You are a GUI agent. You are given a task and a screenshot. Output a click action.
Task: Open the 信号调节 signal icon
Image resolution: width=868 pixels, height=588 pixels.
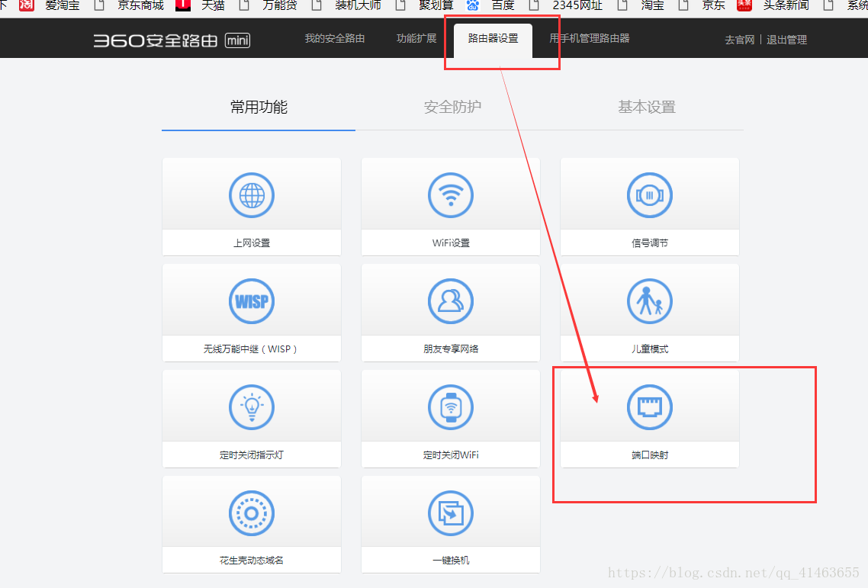point(650,195)
